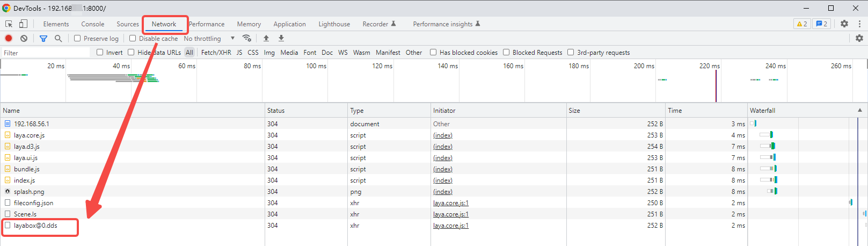Open the No throttling dropdown
Image resolution: width=868 pixels, height=246 pixels.
pos(209,38)
